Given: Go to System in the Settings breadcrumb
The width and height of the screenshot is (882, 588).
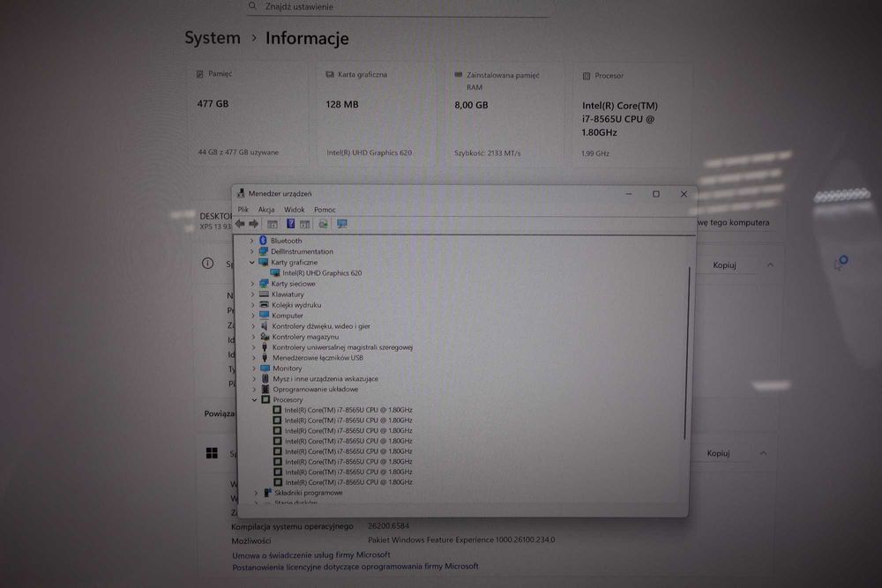Looking at the screenshot, I should tap(213, 38).
